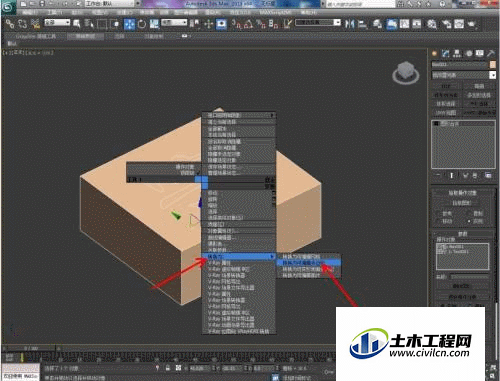
Task: Click the Use Pivot Point Center icon
Action: click(x=193, y=24)
